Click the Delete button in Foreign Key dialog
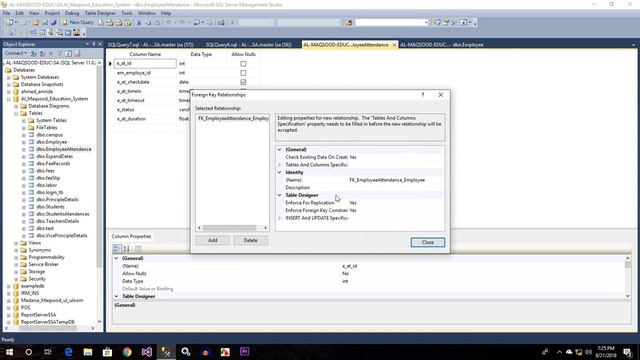The width and height of the screenshot is (640, 360). 251,240
